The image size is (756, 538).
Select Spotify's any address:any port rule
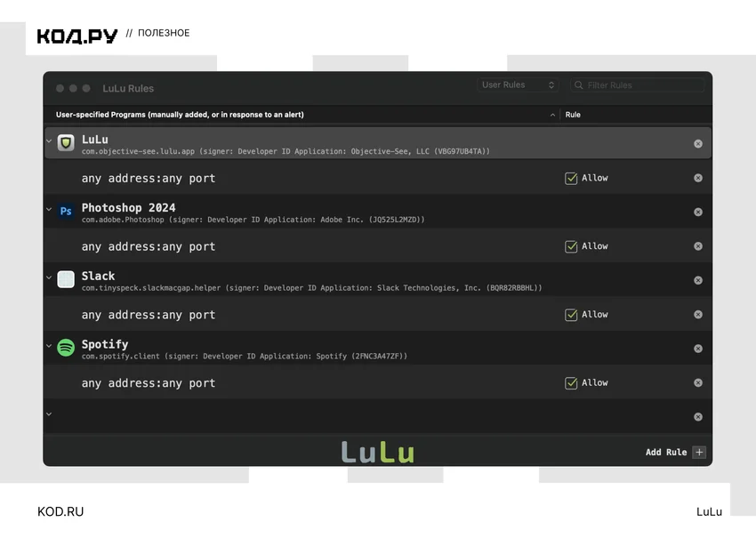[148, 383]
